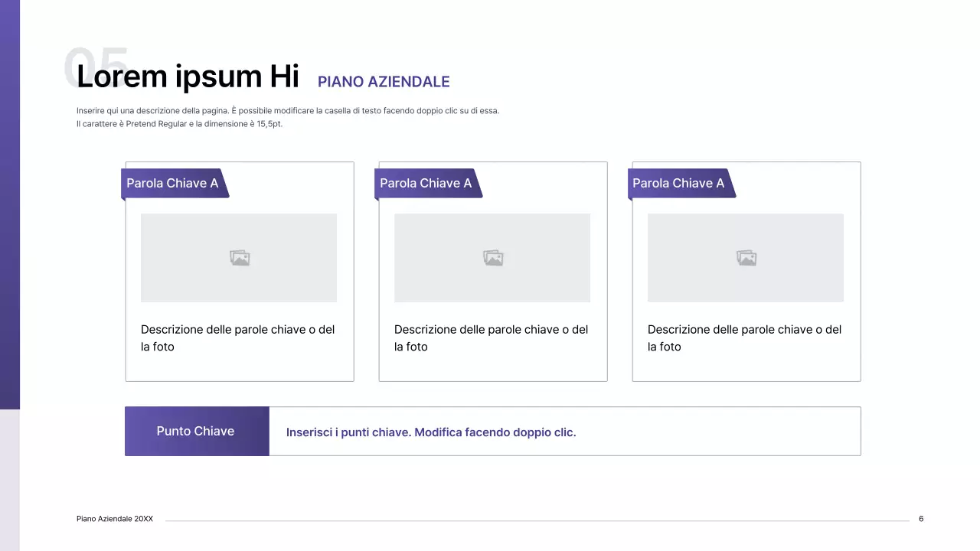Select the middle Parola Chiave A banner
Image resolution: width=980 pixels, height=551 pixels.
[426, 183]
